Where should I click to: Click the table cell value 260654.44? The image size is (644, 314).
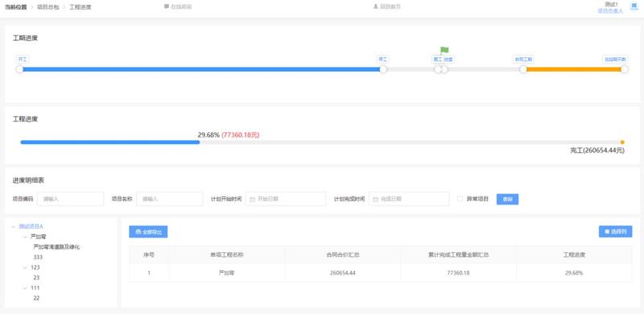[x=343, y=273]
